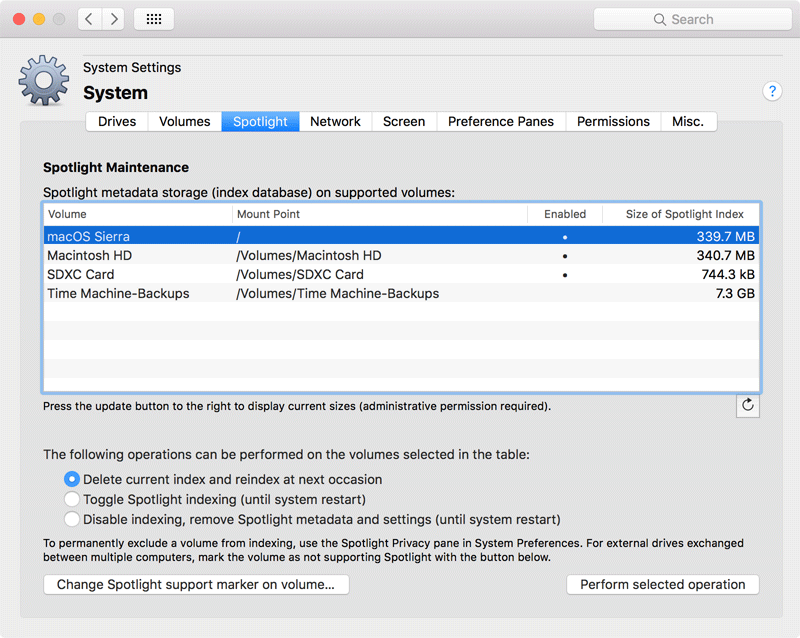Click the 744.3 kB size value

(x=728, y=275)
